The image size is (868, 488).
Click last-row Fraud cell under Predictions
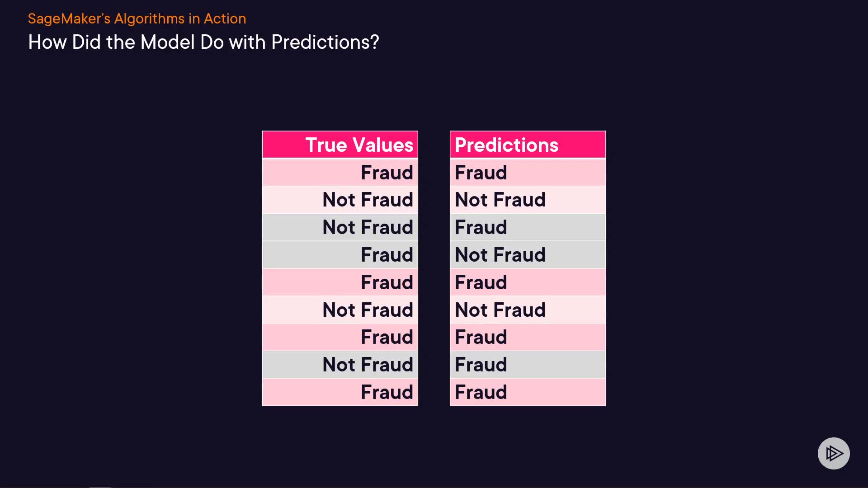tap(528, 392)
